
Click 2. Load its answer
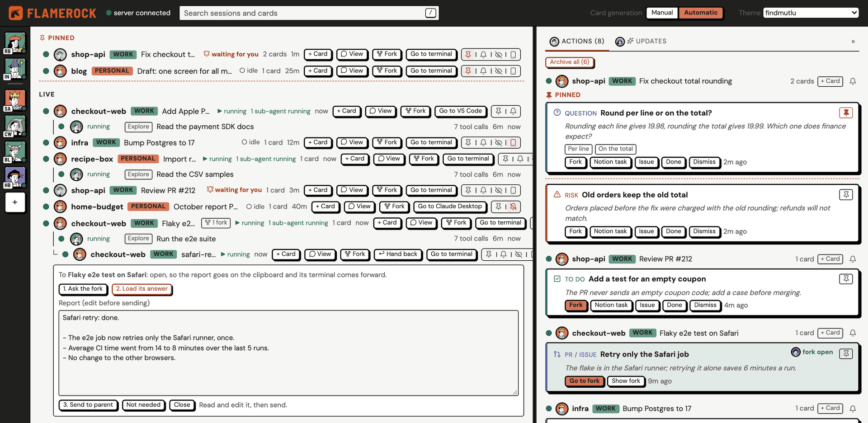coord(142,289)
